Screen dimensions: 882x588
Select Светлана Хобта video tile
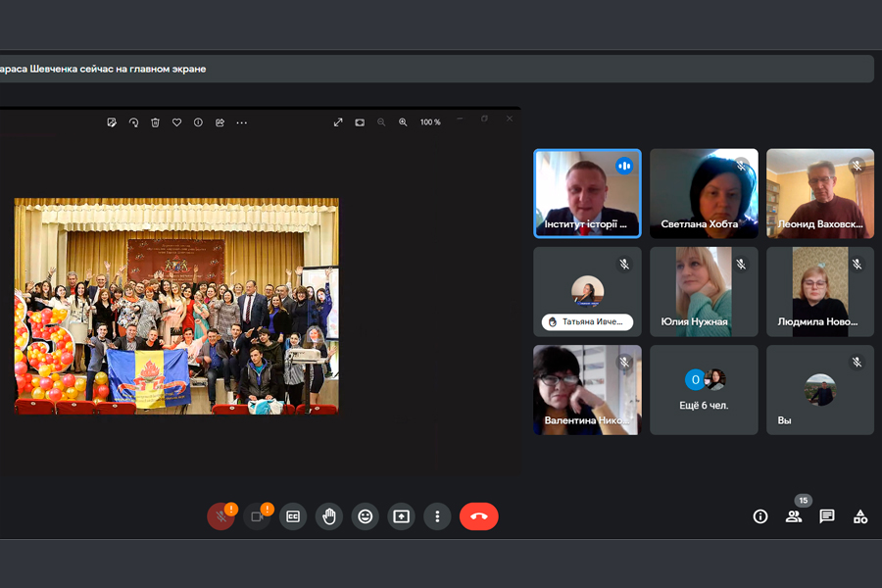coord(704,194)
